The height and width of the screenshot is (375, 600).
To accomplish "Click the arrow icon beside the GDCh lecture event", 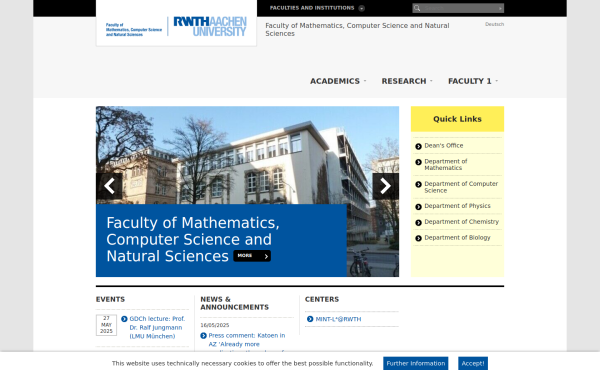I will tap(124, 319).
